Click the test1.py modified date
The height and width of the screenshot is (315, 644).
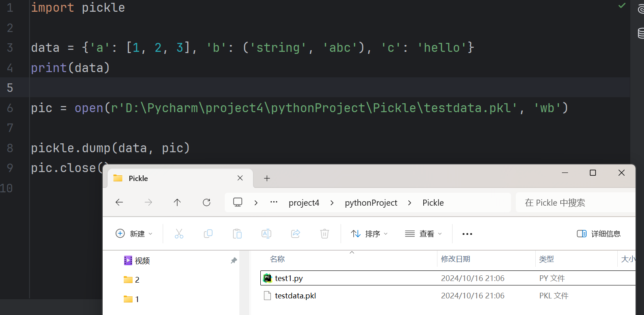pyautogui.click(x=473, y=278)
